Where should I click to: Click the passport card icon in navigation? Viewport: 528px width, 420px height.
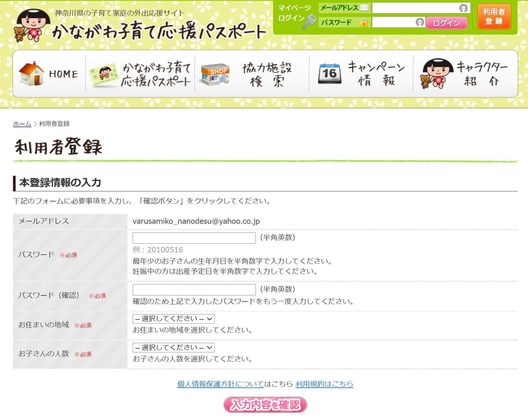104,74
